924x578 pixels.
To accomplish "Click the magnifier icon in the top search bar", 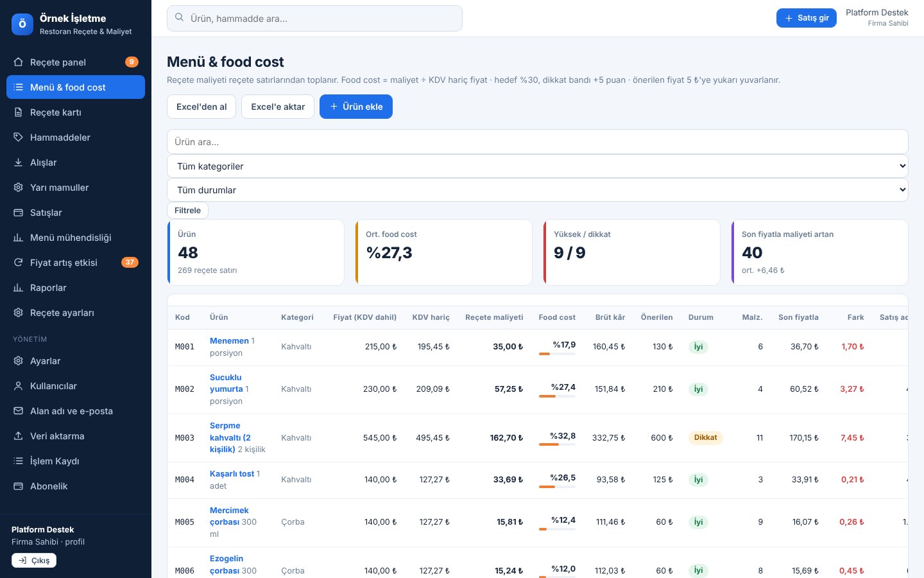I will click(180, 18).
